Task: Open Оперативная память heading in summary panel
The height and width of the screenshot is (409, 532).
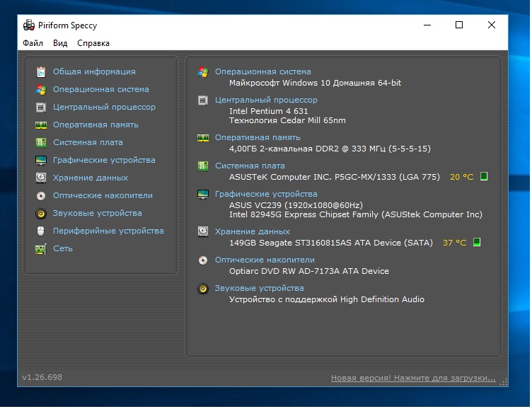Action: click(x=258, y=137)
